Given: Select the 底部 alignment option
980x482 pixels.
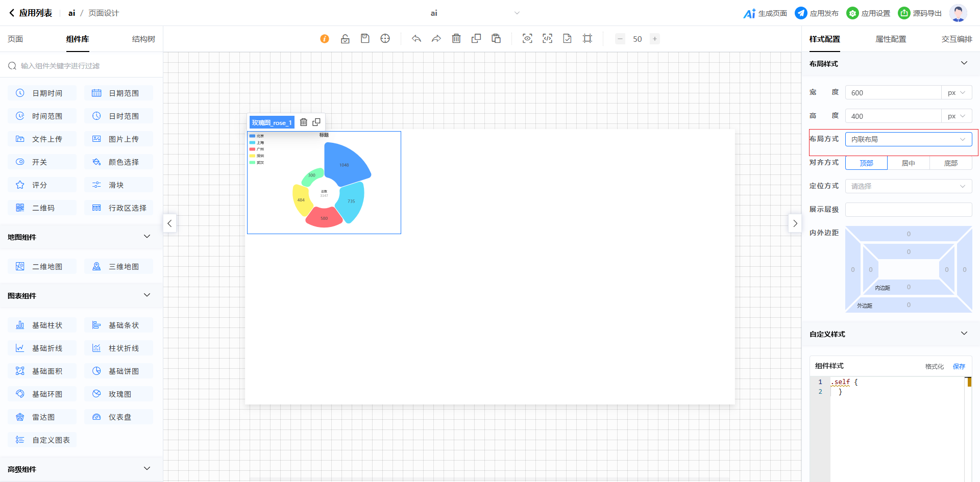Looking at the screenshot, I should (x=950, y=163).
